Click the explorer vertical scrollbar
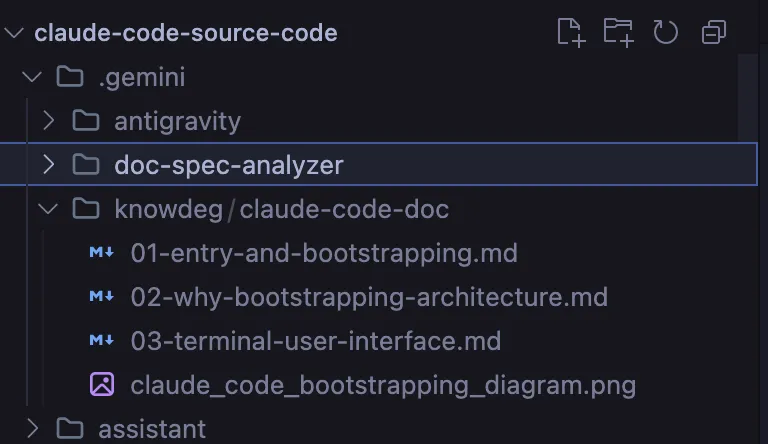This screenshot has height=444, width=768. 748,100
